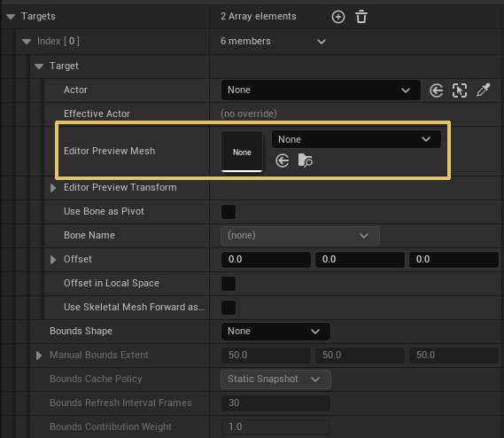Check Use Skeletal Mesh Forward as option
This screenshot has width=504, height=438.
pos(229,308)
